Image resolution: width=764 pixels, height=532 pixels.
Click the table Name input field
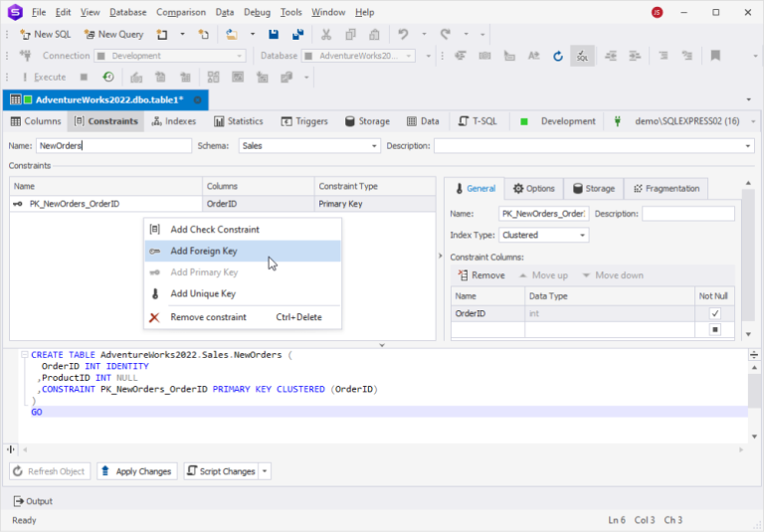(x=113, y=146)
